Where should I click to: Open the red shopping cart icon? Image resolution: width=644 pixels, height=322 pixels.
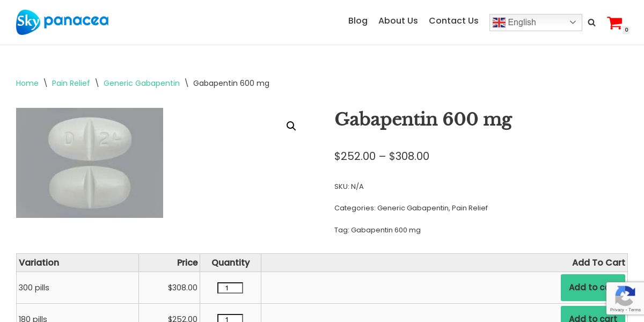[x=614, y=23]
